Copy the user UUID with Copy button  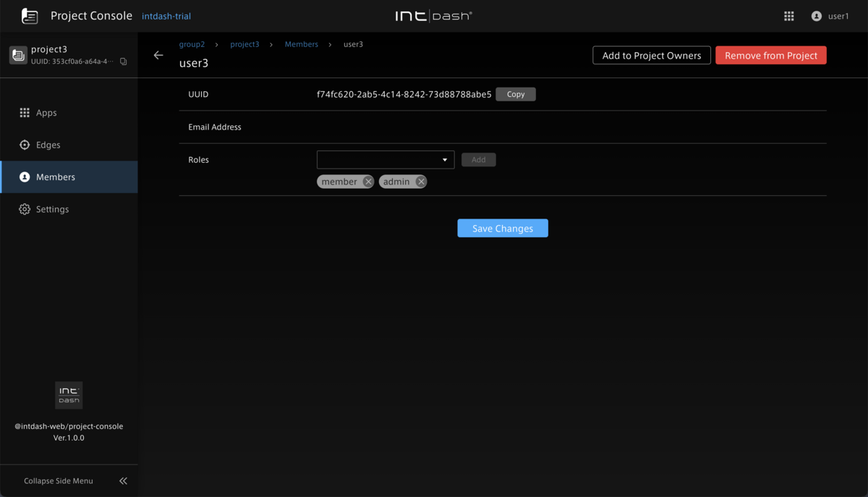point(516,94)
